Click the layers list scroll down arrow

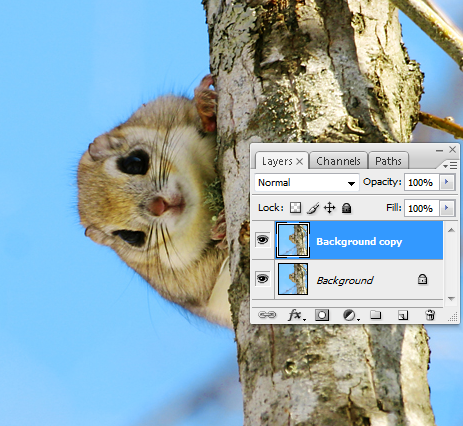click(451, 299)
